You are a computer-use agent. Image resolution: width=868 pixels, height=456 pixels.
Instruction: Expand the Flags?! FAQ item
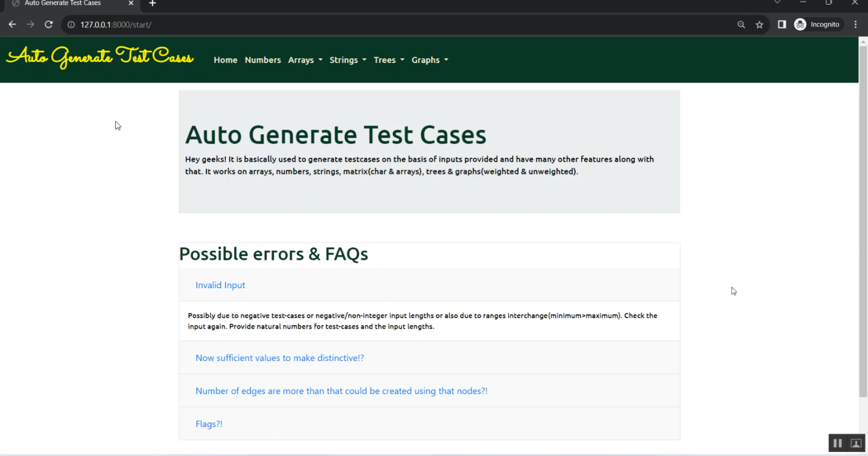click(209, 424)
